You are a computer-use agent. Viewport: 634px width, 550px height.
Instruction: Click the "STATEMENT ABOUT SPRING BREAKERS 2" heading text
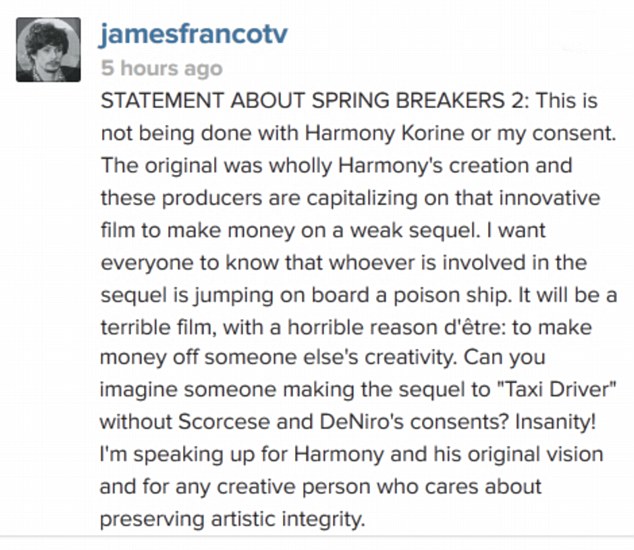coord(312,101)
